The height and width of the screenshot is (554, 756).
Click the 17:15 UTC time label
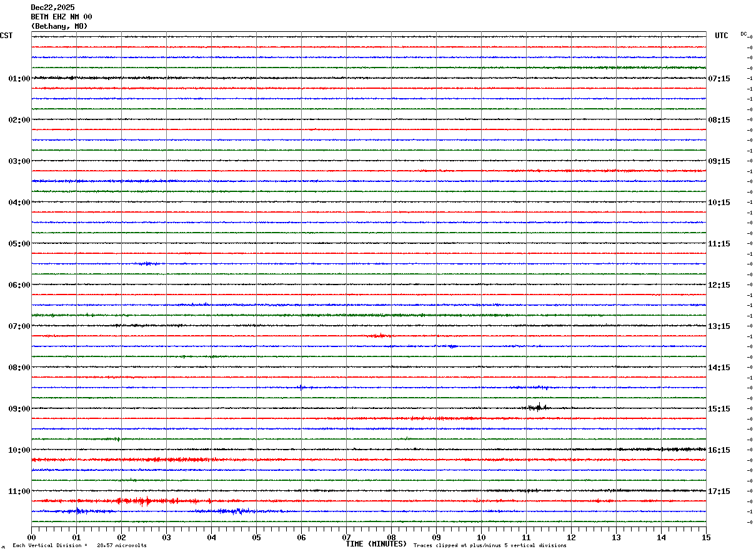click(x=719, y=491)
